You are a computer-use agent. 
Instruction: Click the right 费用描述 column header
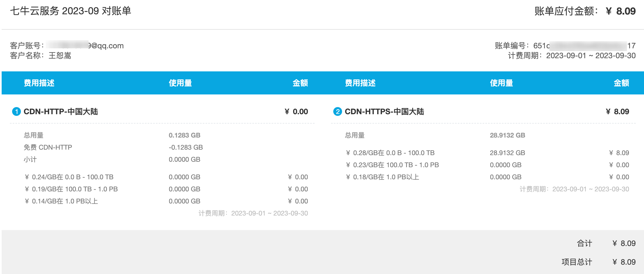[360, 83]
